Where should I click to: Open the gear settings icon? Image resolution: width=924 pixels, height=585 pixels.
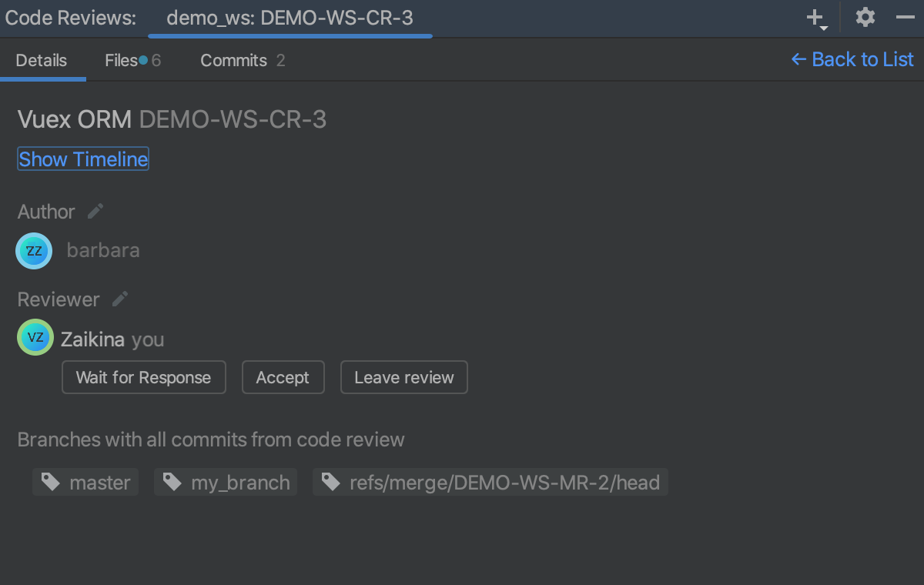[865, 18]
